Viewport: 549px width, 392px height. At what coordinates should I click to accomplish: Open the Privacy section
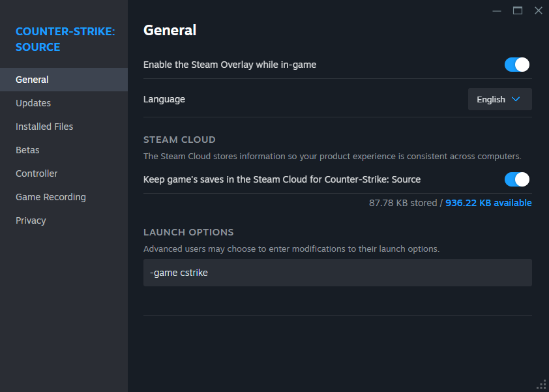64,220
